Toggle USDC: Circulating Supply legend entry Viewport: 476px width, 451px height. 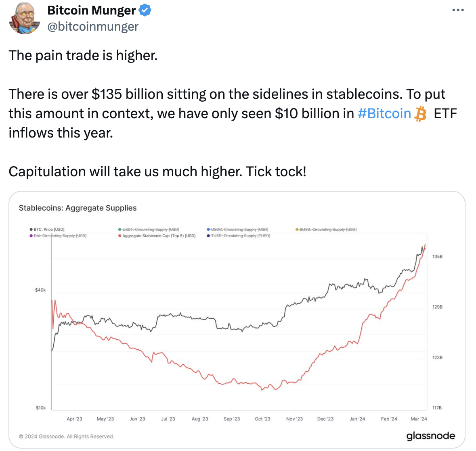[237, 229]
